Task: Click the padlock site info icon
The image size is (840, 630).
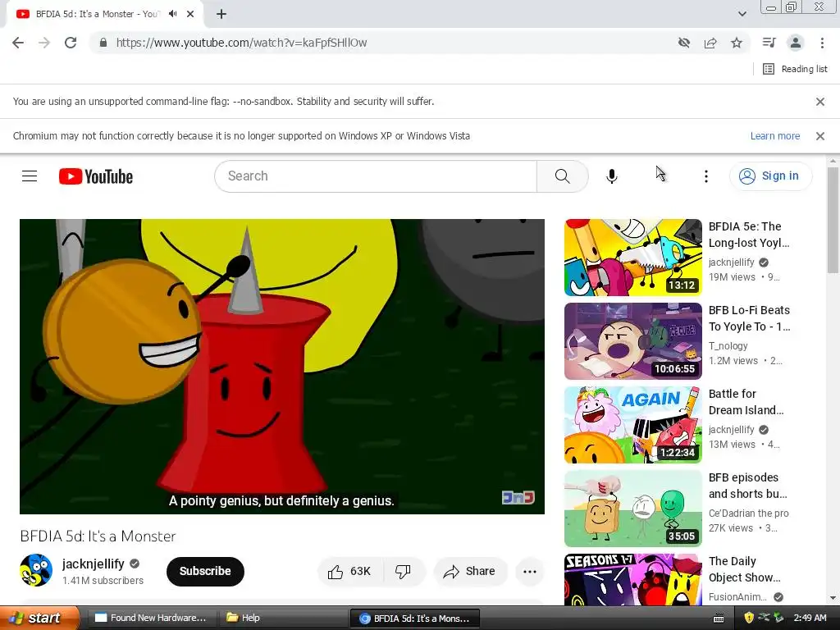Action: coord(103,43)
